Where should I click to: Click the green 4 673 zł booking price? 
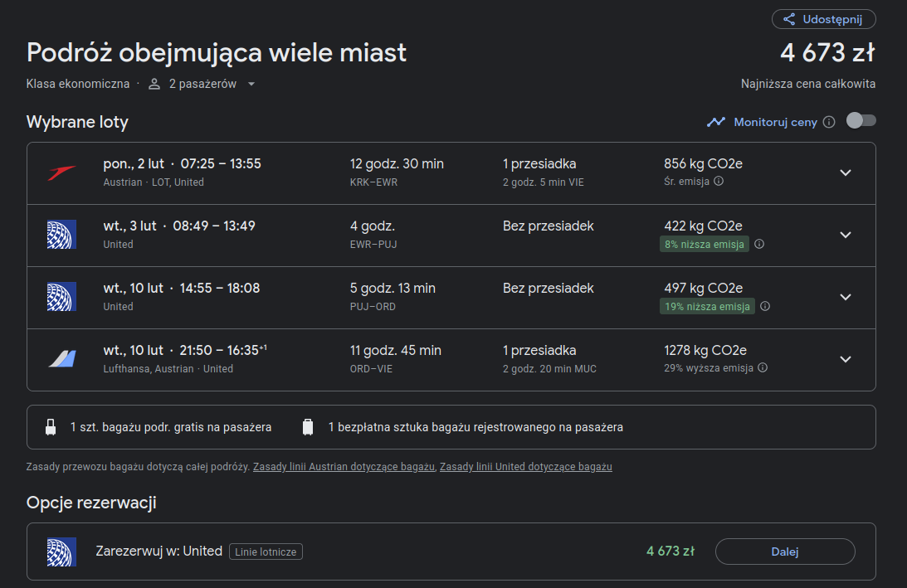click(670, 551)
